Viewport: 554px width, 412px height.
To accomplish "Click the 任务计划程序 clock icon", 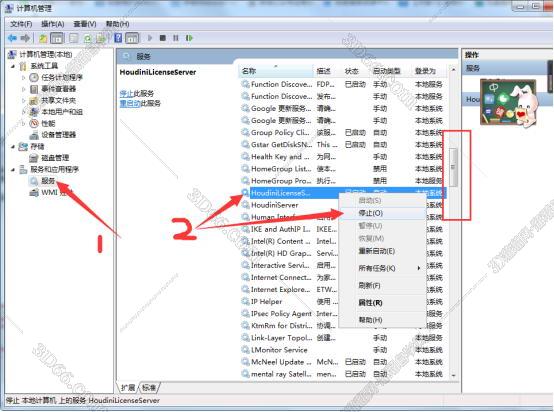I will click(34, 77).
